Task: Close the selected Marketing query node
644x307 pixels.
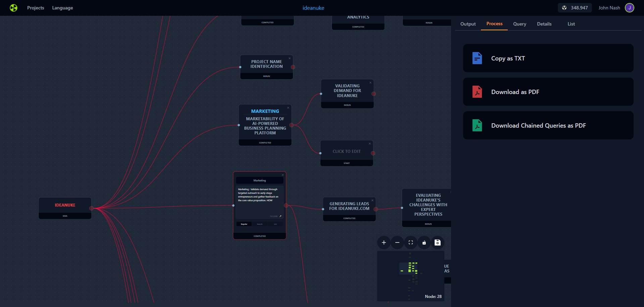Action: click(x=283, y=175)
